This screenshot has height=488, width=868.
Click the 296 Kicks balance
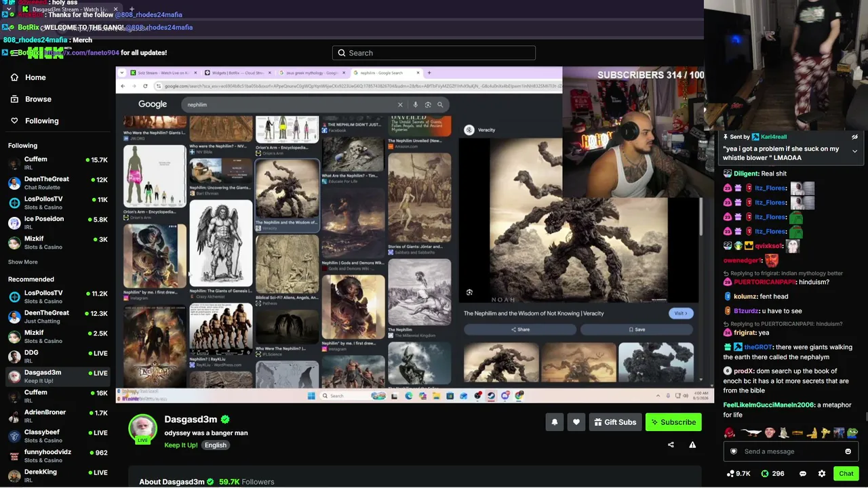(x=772, y=474)
